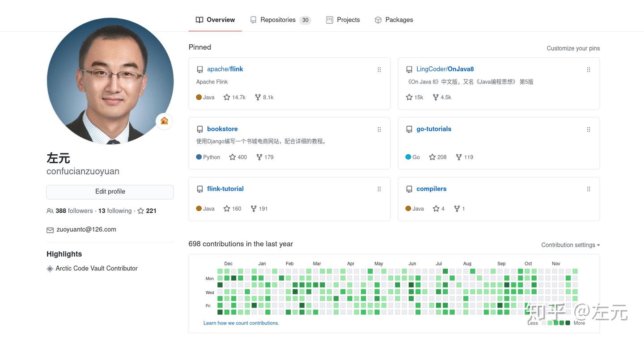Image resolution: width=644 pixels, height=338 pixels.
Task: Click the home status emoji badge on avatar
Action: coord(164,121)
